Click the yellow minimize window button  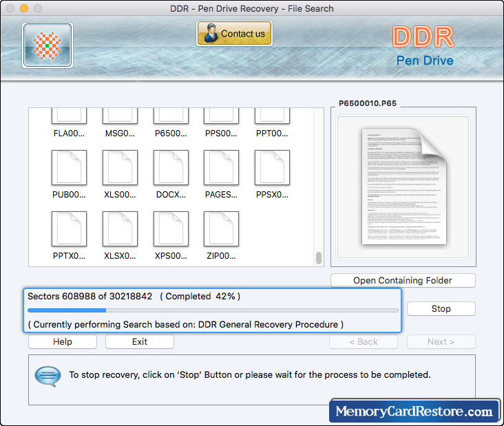click(24, 8)
